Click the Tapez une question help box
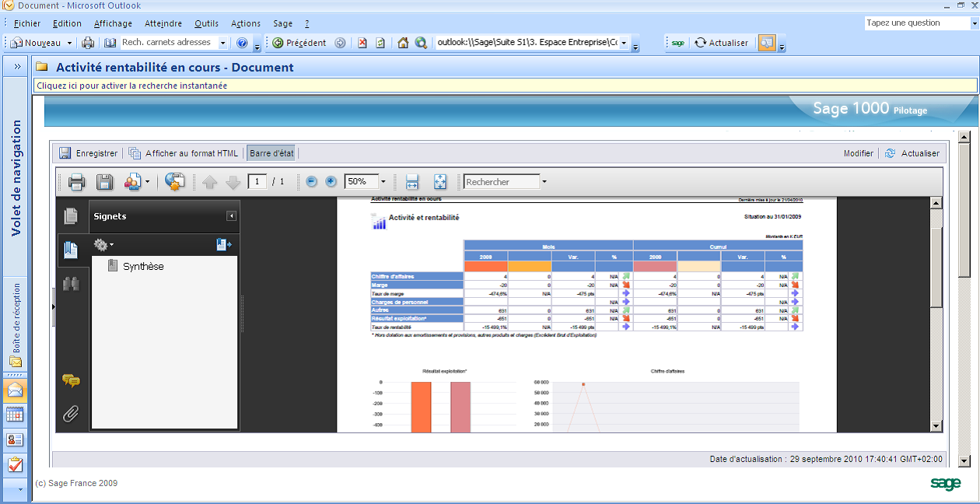980x504 pixels. 916,23
